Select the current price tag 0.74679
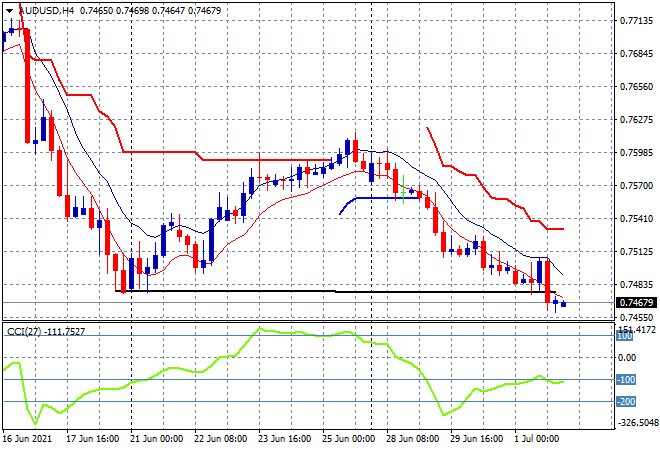The height and width of the screenshot is (450, 660). [637, 303]
